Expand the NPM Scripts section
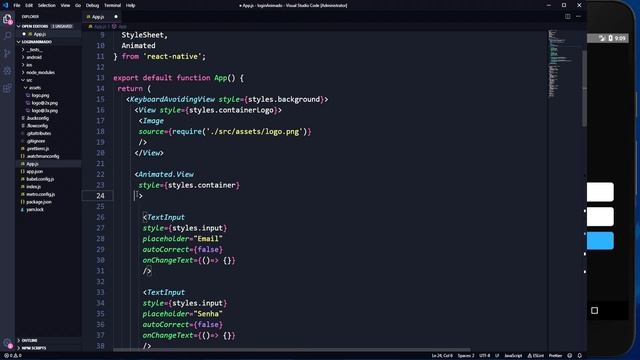Image resolution: width=640 pixels, height=360 pixels. (48, 348)
